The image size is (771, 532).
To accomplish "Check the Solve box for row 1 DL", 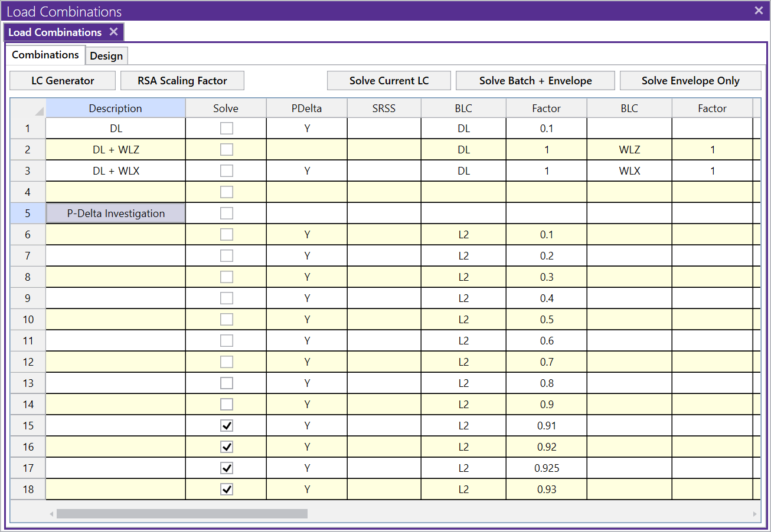I will tap(227, 129).
